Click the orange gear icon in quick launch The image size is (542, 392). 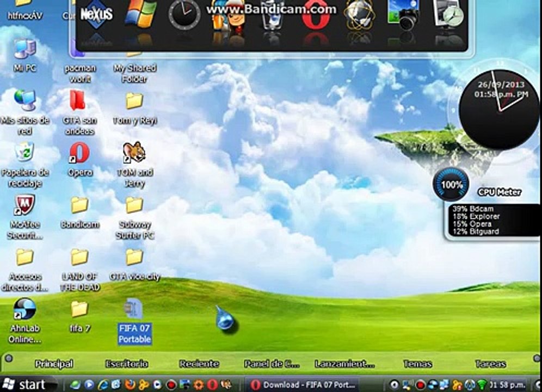199,385
